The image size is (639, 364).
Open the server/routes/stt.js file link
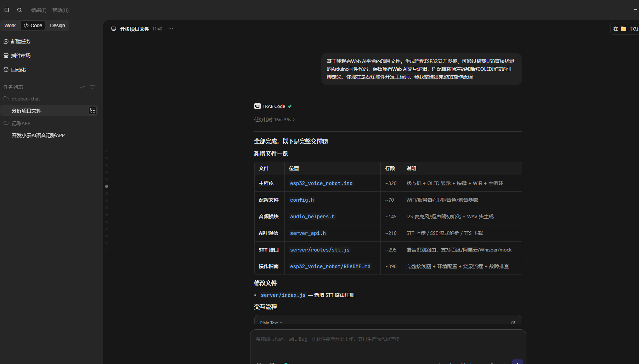tap(320, 250)
